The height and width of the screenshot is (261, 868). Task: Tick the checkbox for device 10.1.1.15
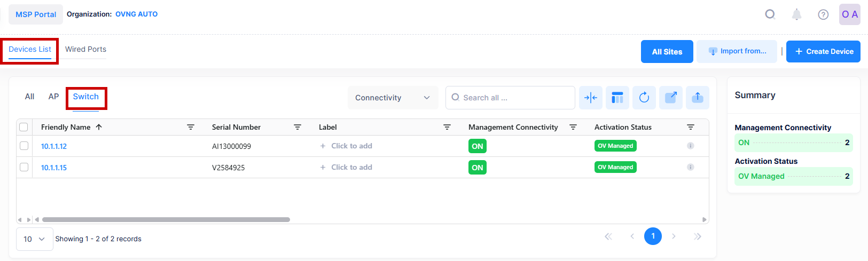coord(24,167)
